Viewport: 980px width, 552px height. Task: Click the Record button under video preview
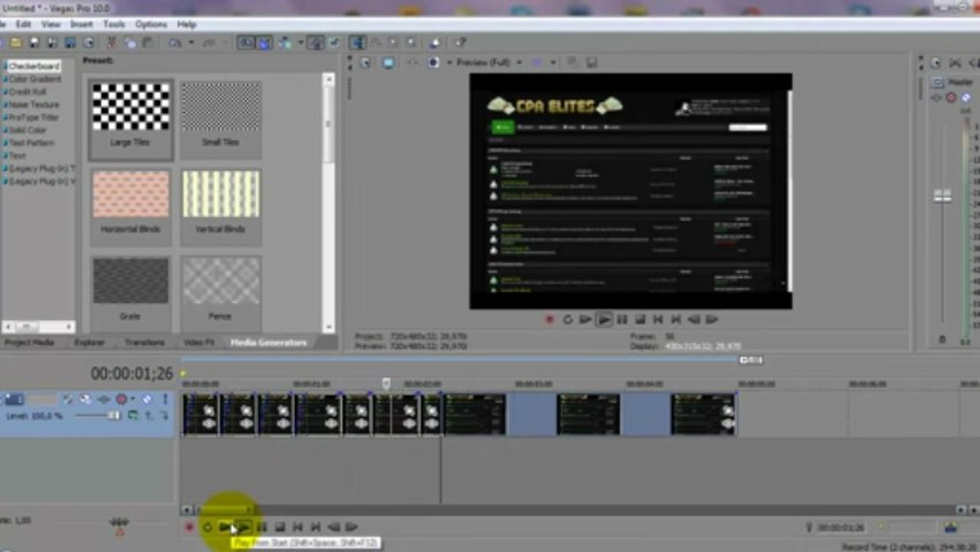pyautogui.click(x=549, y=320)
